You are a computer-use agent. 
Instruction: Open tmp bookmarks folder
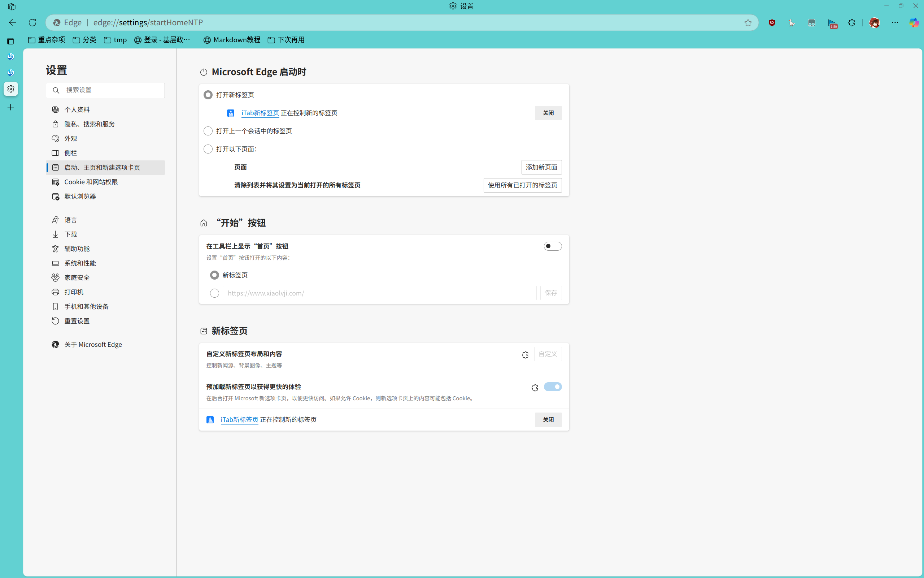click(115, 40)
